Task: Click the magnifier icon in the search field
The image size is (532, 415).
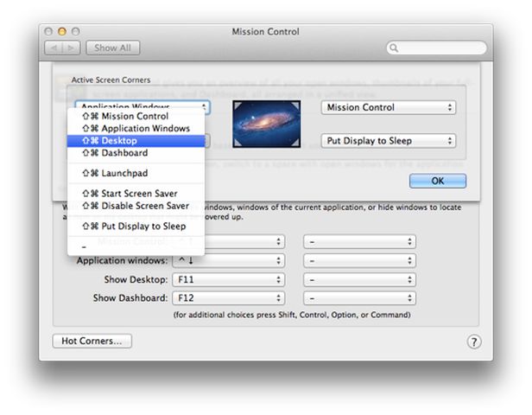Action: (x=394, y=48)
